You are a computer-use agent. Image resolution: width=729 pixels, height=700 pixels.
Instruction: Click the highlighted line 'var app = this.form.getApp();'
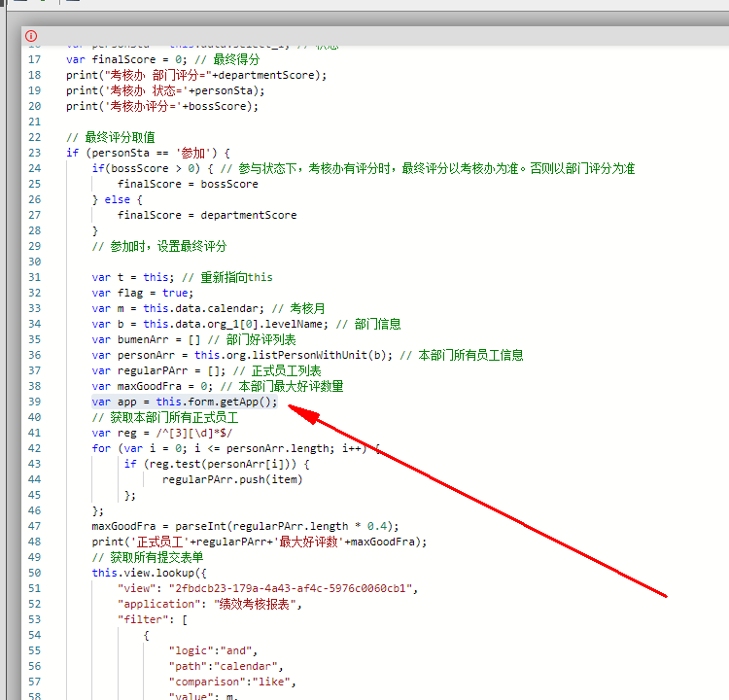point(185,402)
